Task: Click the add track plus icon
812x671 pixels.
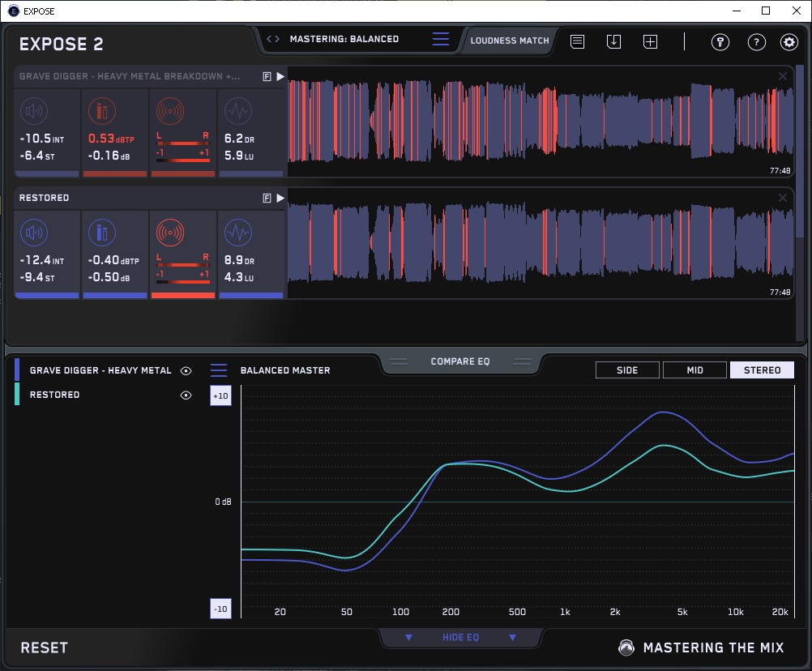Action: point(651,41)
